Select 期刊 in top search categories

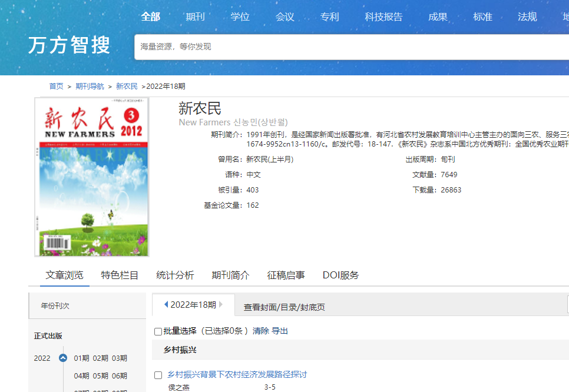[x=195, y=16]
